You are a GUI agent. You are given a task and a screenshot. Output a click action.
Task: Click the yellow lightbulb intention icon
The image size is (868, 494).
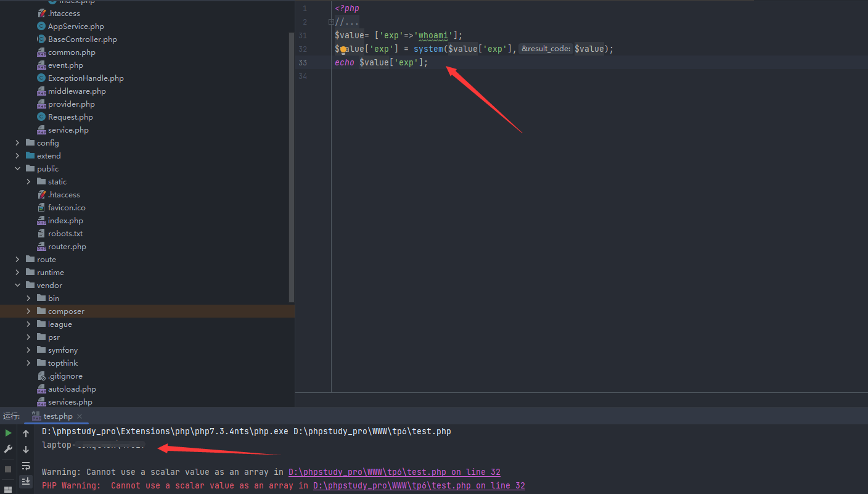pyautogui.click(x=343, y=50)
